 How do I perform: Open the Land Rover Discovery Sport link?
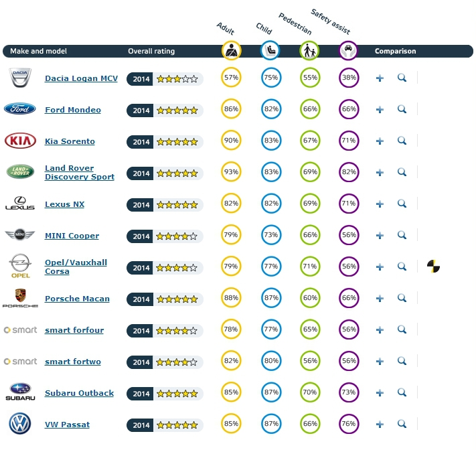79,173
